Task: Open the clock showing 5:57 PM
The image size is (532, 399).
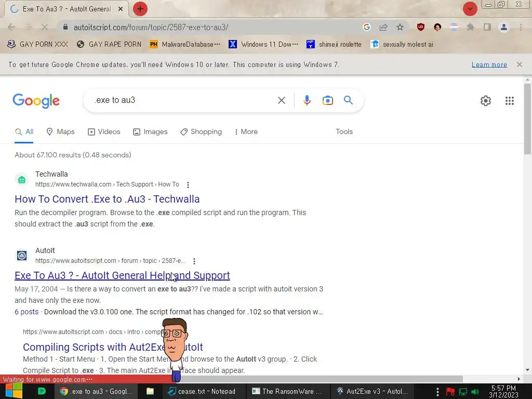Action: point(503,392)
